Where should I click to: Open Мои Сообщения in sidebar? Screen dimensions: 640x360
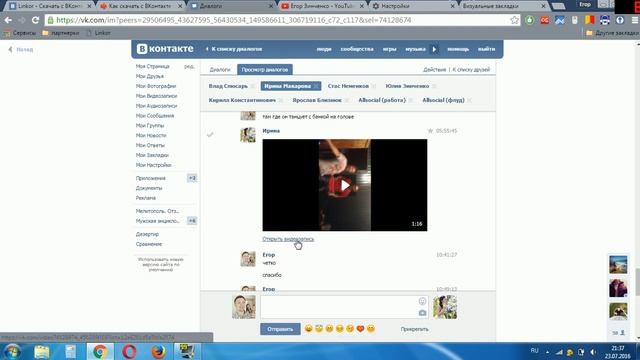(155, 116)
